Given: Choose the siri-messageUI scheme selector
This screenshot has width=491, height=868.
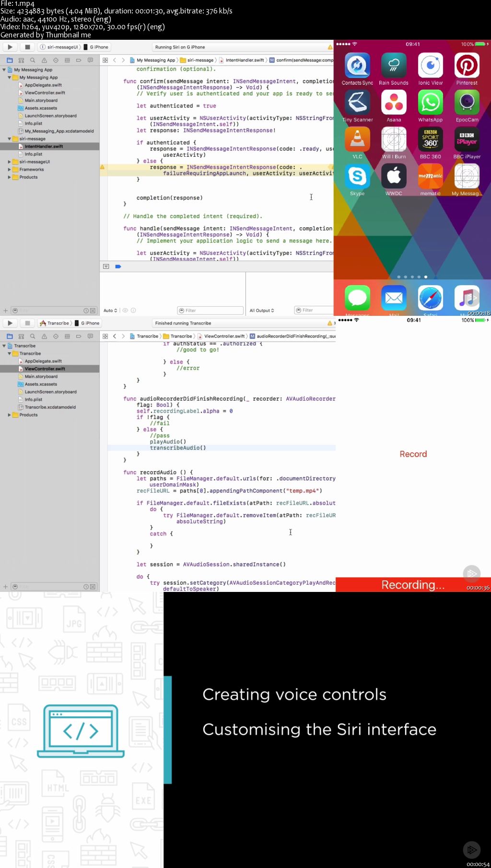Looking at the screenshot, I should [x=58, y=47].
